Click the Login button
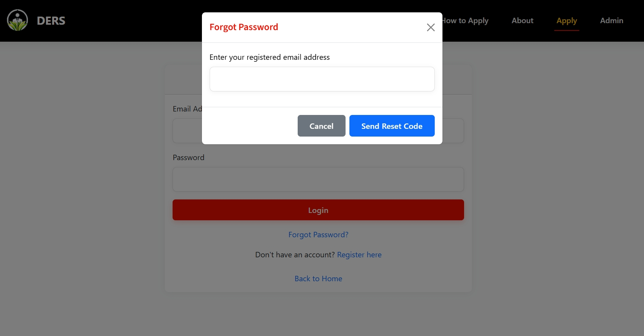644x336 pixels. pos(318,210)
